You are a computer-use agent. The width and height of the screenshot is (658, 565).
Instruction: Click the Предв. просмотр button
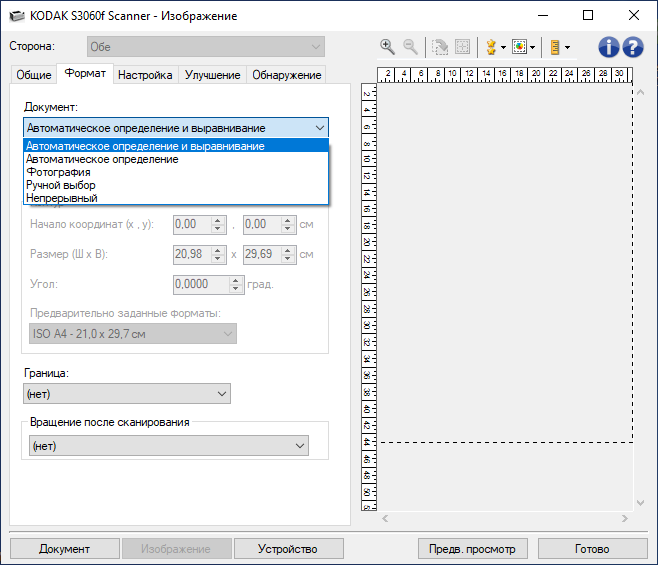pos(473,549)
